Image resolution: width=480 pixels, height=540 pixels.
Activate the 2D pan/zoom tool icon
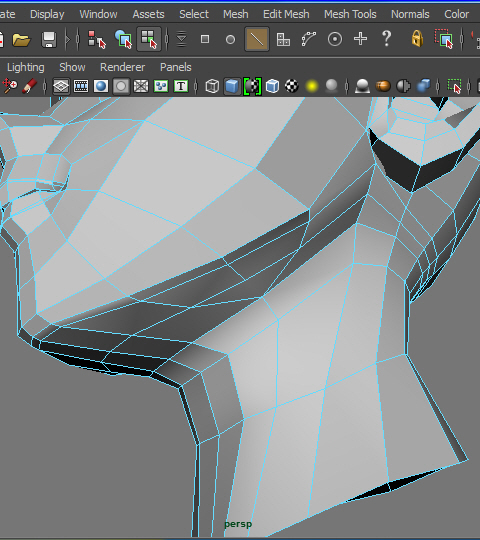pos(9,86)
